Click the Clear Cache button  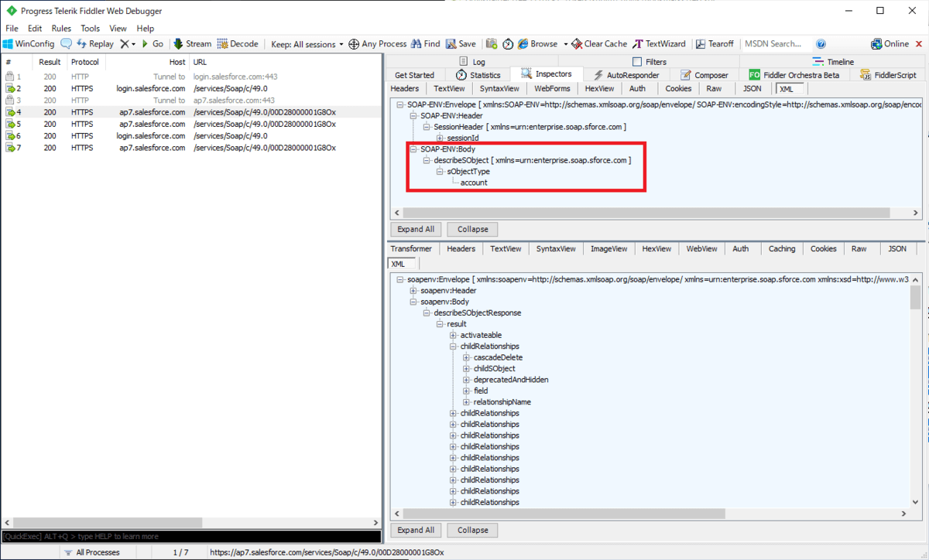click(x=599, y=44)
